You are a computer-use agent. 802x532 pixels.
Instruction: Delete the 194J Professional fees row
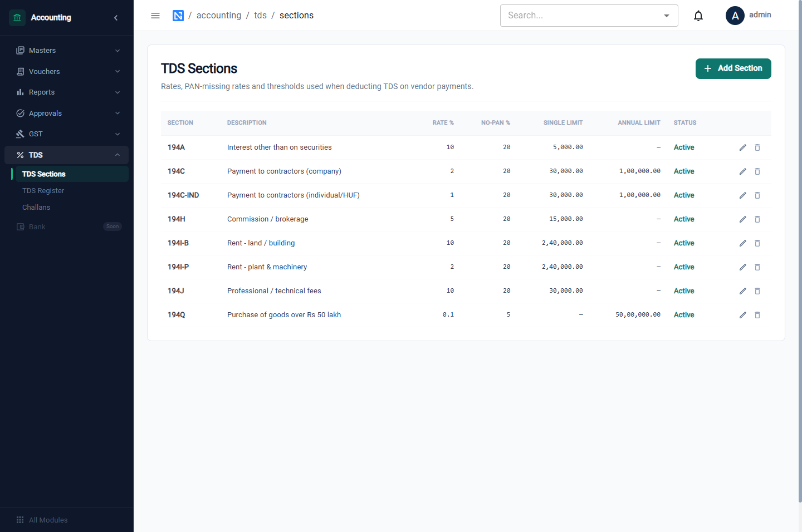click(757, 291)
